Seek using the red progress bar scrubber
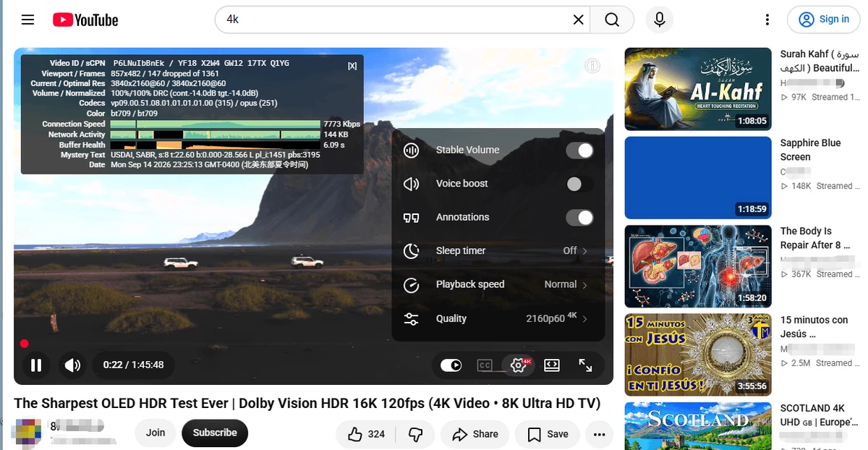868x450 pixels. pyautogui.click(x=25, y=344)
